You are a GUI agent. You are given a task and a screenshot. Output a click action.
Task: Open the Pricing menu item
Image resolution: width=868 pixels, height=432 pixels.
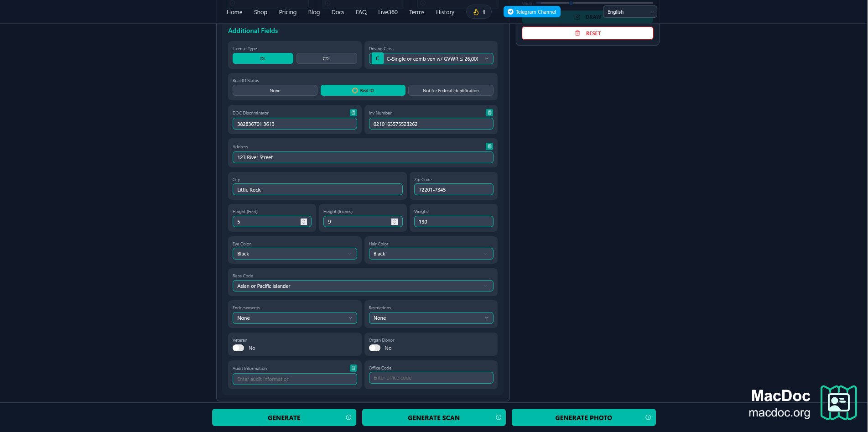pos(288,12)
